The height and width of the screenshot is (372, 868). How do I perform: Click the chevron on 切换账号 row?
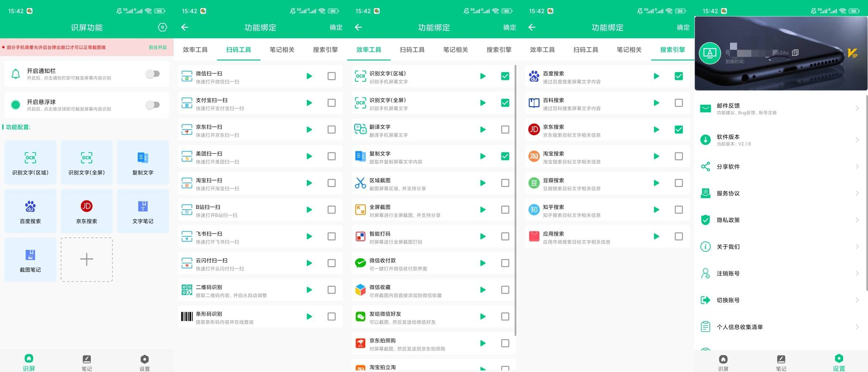pos(857,300)
